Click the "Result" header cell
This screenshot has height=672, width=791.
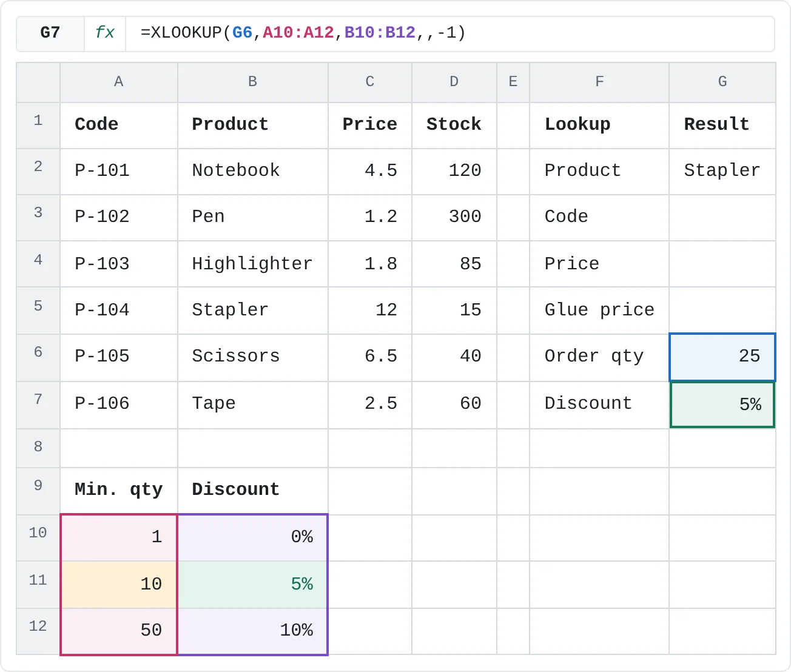[x=722, y=126]
